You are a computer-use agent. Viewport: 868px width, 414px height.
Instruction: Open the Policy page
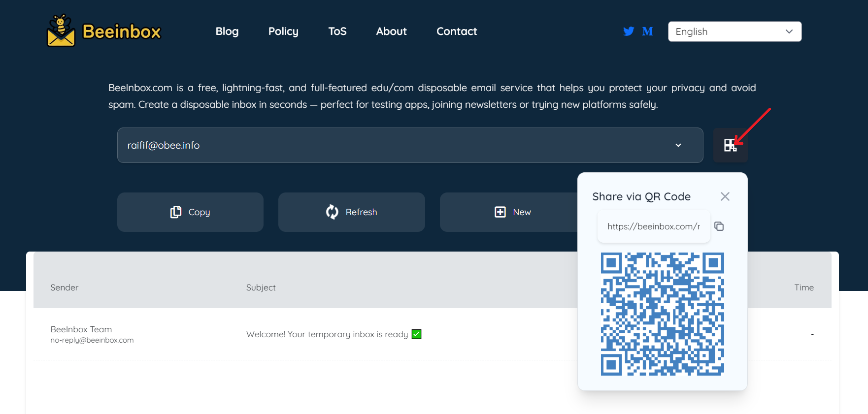pyautogui.click(x=283, y=32)
